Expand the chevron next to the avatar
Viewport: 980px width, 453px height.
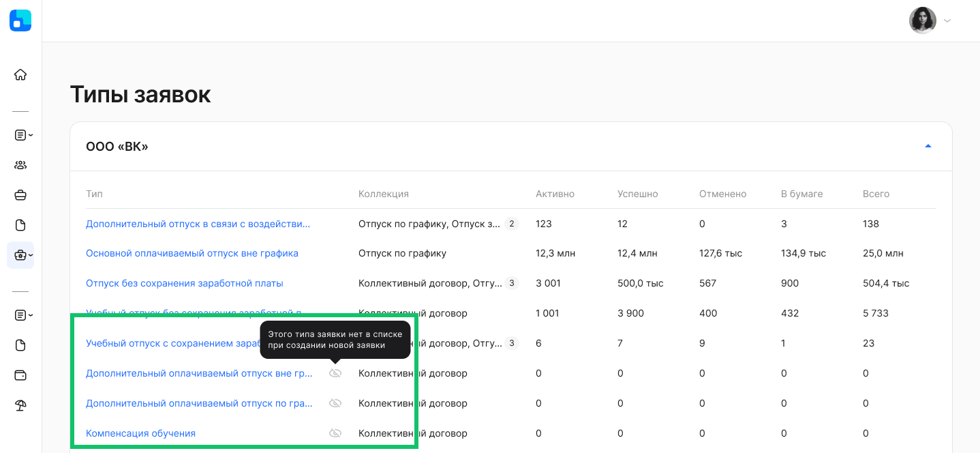[947, 20]
